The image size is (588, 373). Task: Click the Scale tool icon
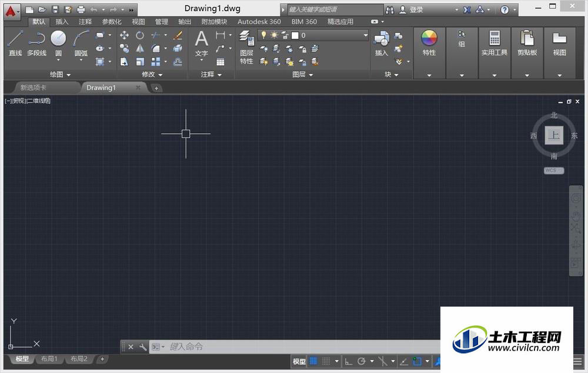pyautogui.click(x=140, y=62)
